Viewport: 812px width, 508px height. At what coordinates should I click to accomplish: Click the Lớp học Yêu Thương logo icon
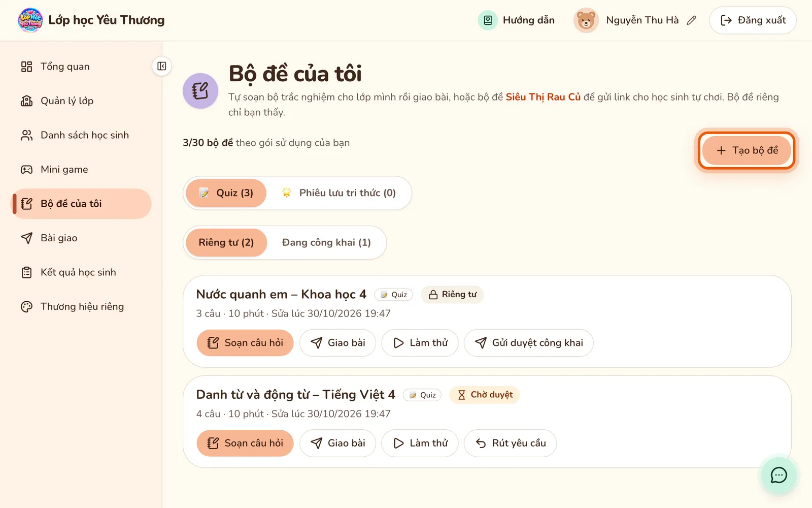pos(30,20)
